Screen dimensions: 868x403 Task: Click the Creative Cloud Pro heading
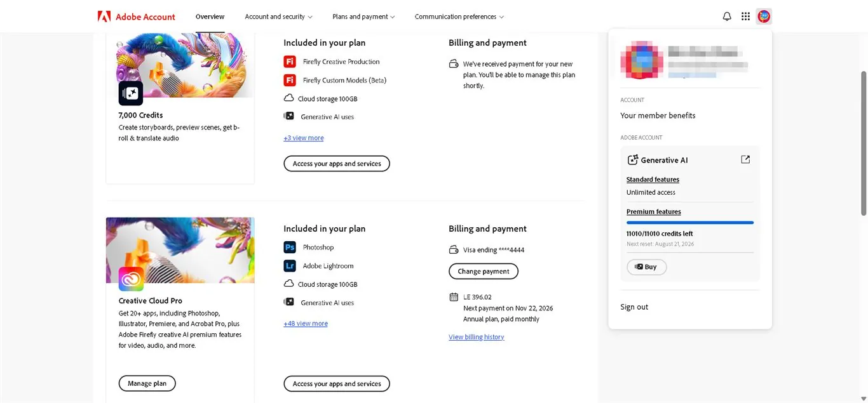click(150, 301)
